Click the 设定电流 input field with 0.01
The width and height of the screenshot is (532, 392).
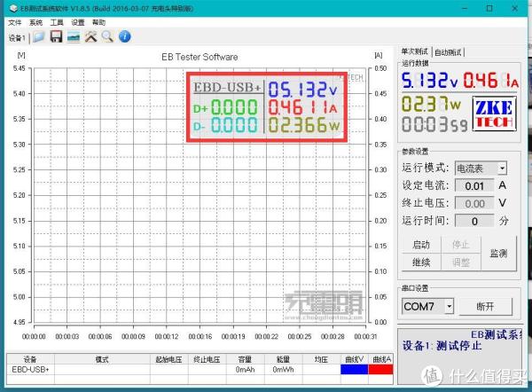474,186
